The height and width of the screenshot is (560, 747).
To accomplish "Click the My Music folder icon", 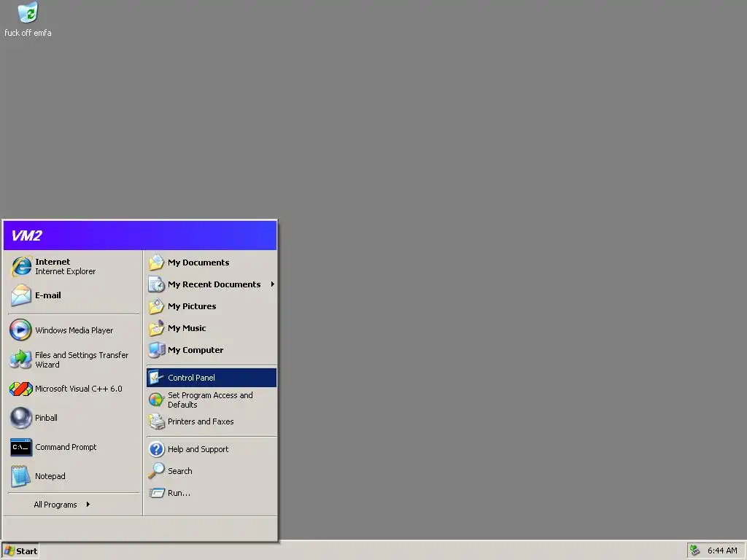I will pos(156,328).
